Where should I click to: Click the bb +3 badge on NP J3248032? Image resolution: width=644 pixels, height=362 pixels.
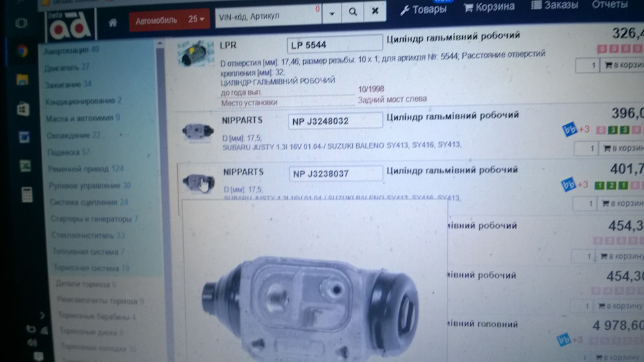(576, 129)
